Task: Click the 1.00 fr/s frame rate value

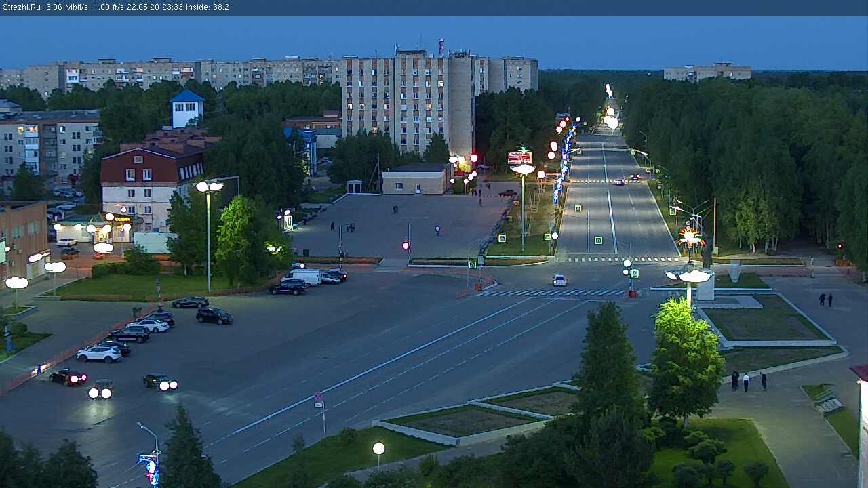Action: tap(109, 7)
